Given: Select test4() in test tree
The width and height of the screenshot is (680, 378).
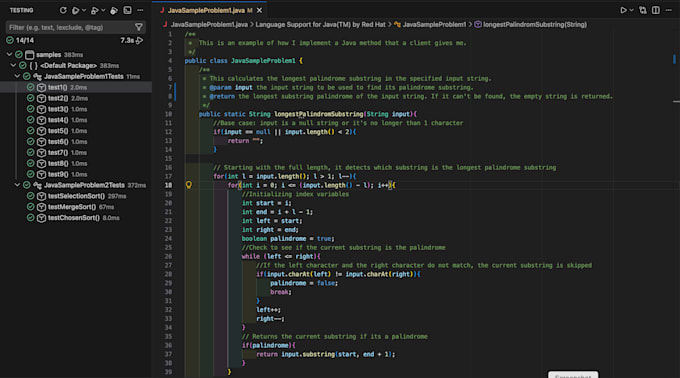Looking at the screenshot, I should click(76, 120).
